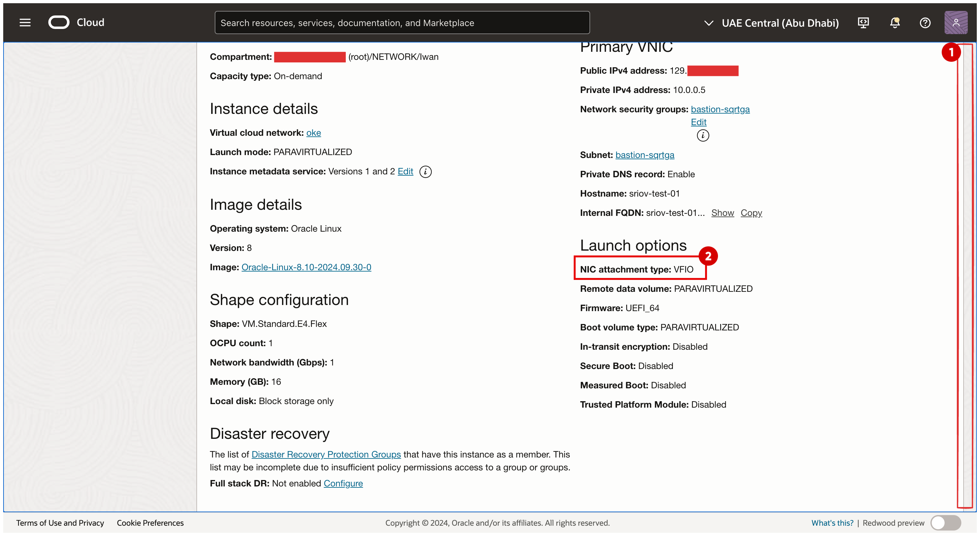Image resolution: width=980 pixels, height=536 pixels.
Task: Open bastion-sqrtga subnet link
Action: (645, 155)
